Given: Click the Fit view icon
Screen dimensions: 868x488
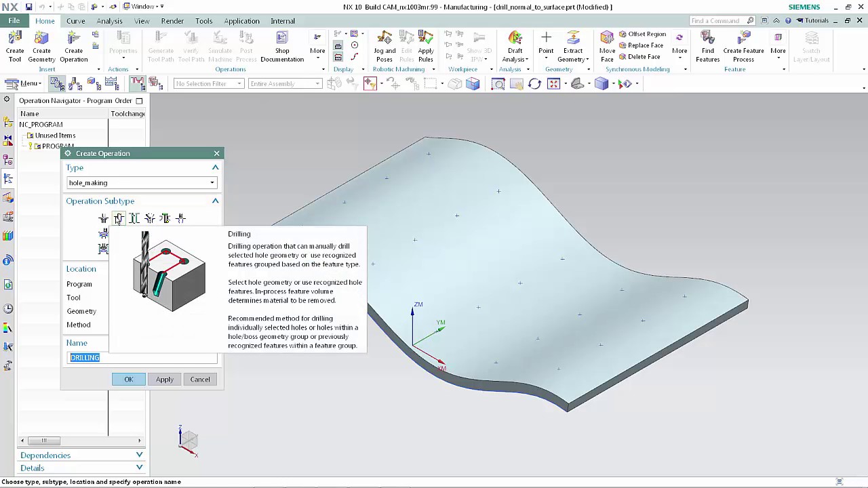Looking at the screenshot, I should [554, 84].
